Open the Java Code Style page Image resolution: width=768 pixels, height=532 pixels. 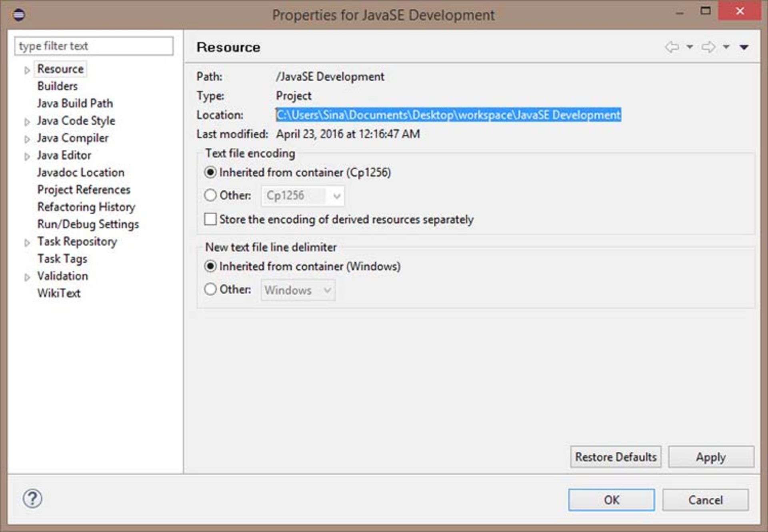pyautogui.click(x=76, y=120)
